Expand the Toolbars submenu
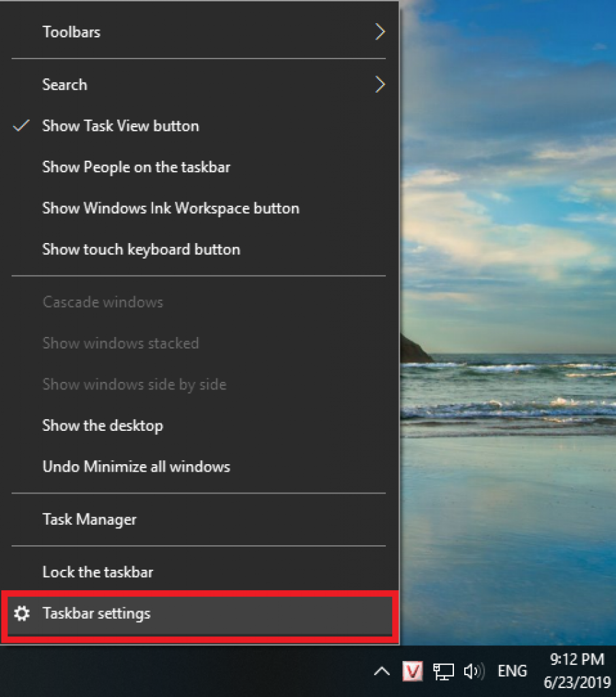 pos(71,31)
